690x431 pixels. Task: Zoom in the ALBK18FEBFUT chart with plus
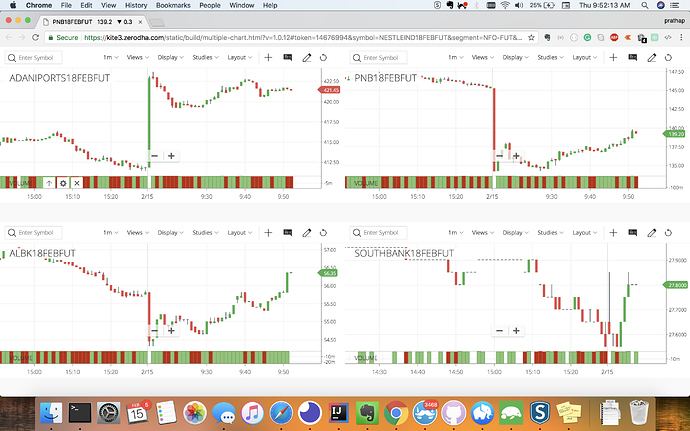click(x=171, y=331)
